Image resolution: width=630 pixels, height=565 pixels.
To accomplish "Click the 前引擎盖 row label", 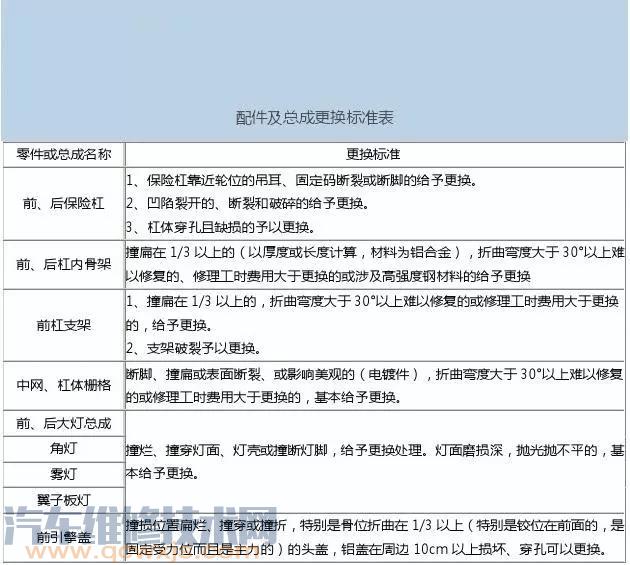I will [x=63, y=537].
